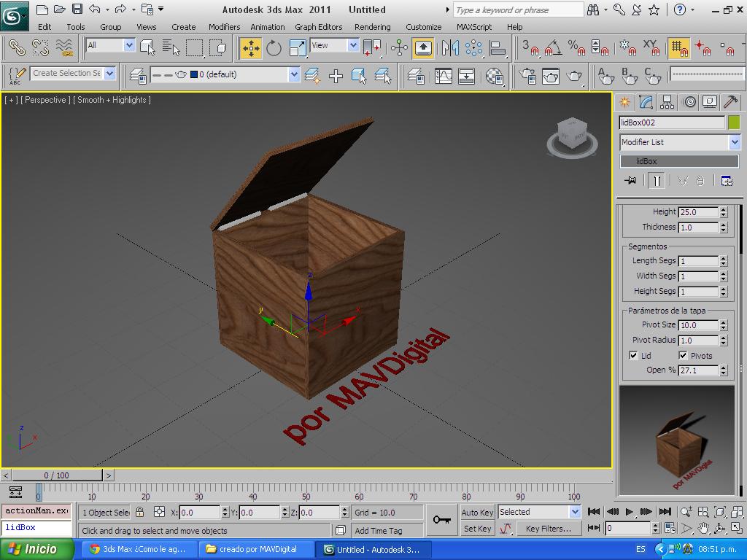
Task: Toggle Key Mode playback button
Action: pyautogui.click(x=593, y=528)
